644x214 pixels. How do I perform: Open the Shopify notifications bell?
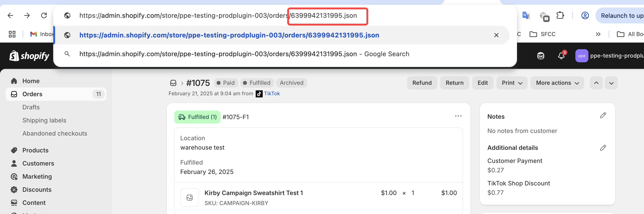tap(561, 56)
